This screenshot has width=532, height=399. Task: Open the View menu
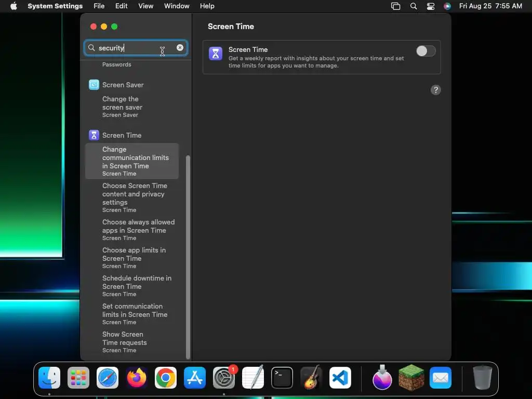point(145,6)
